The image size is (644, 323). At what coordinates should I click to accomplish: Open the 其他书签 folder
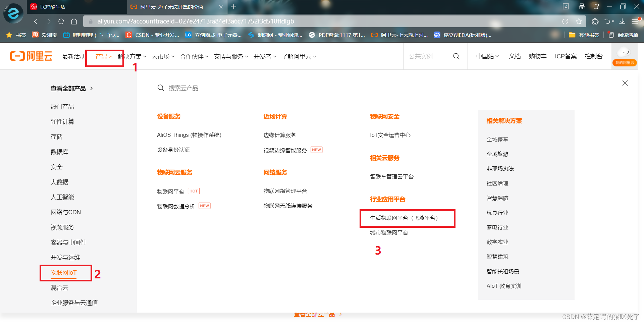click(x=584, y=35)
